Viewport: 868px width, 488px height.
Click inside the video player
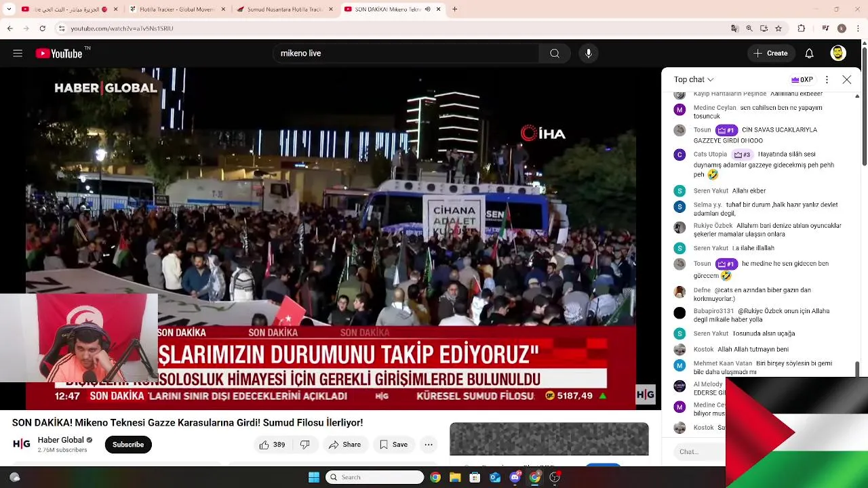pyautogui.click(x=331, y=238)
